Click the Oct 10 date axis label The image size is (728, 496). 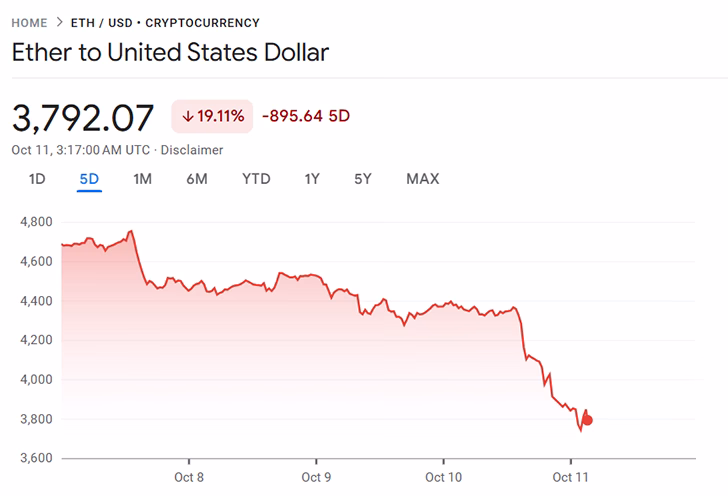pyautogui.click(x=443, y=477)
